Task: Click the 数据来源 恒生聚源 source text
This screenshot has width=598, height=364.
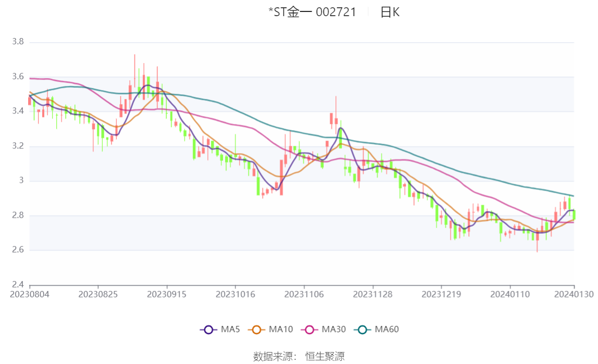Action: [x=299, y=356]
